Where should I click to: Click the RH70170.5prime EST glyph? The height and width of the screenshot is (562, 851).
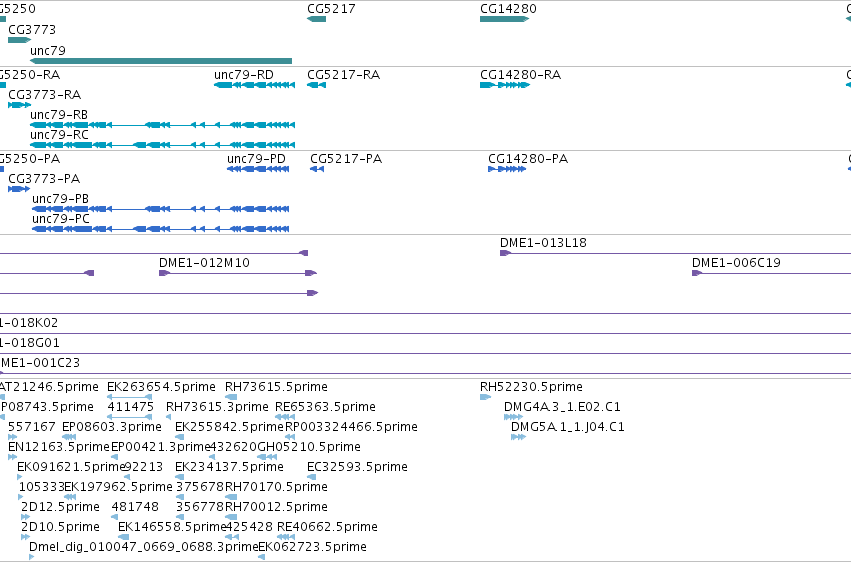click(x=231, y=497)
